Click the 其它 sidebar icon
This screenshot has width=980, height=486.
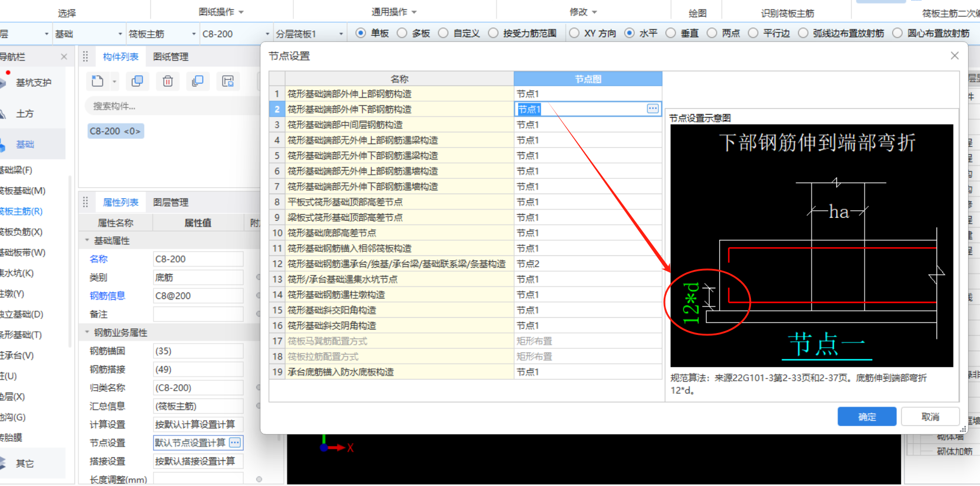[4, 463]
